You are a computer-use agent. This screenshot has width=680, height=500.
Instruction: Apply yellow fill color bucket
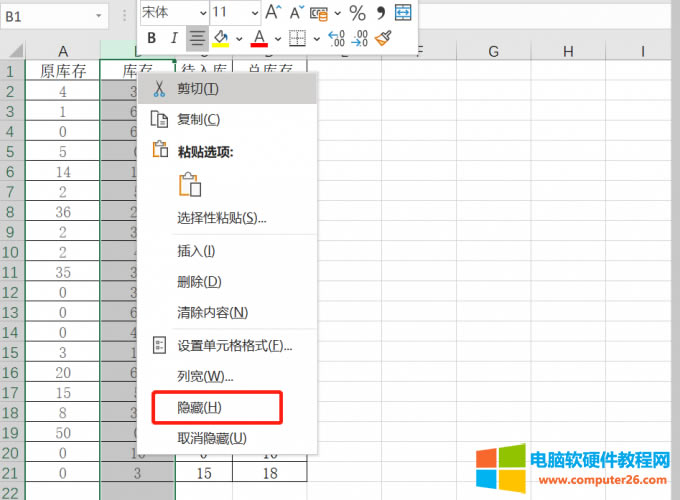(221, 38)
